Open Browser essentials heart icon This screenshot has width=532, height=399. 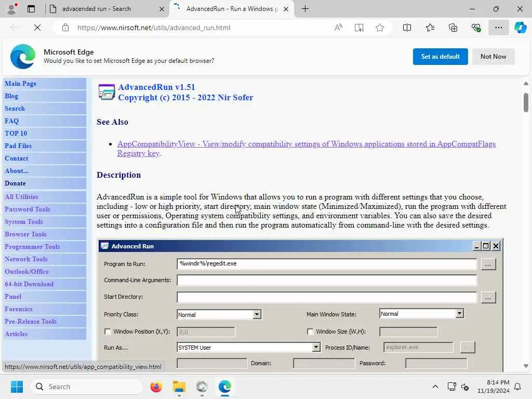(x=476, y=28)
